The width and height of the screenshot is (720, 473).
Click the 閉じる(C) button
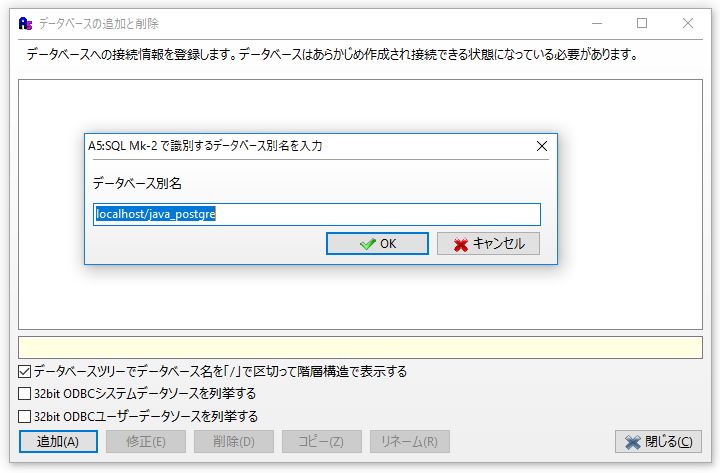pyautogui.click(x=658, y=442)
